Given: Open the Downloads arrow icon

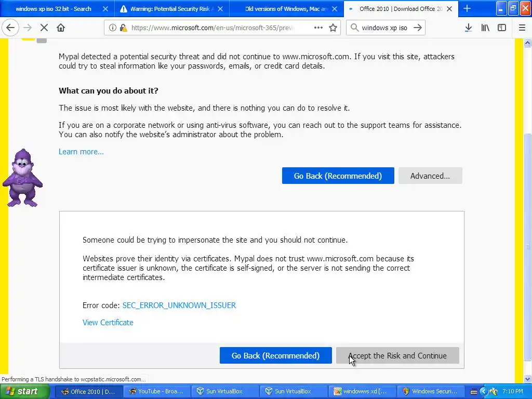Looking at the screenshot, I should coord(468,28).
